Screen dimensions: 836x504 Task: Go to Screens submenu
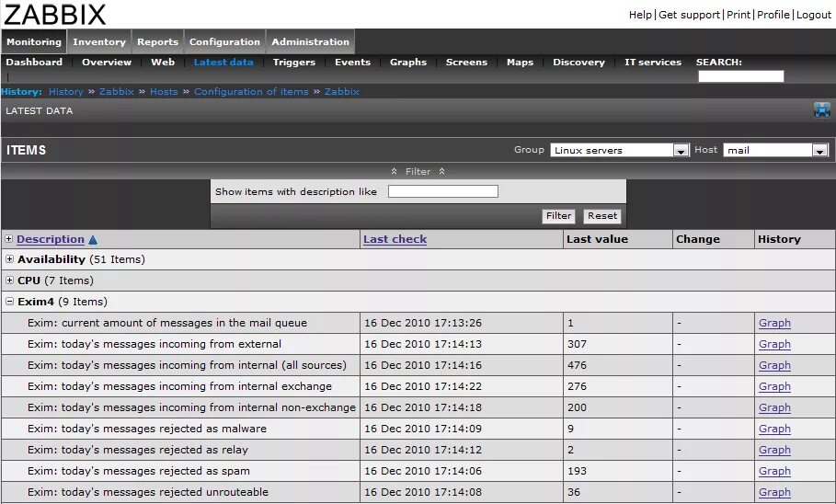466,62
